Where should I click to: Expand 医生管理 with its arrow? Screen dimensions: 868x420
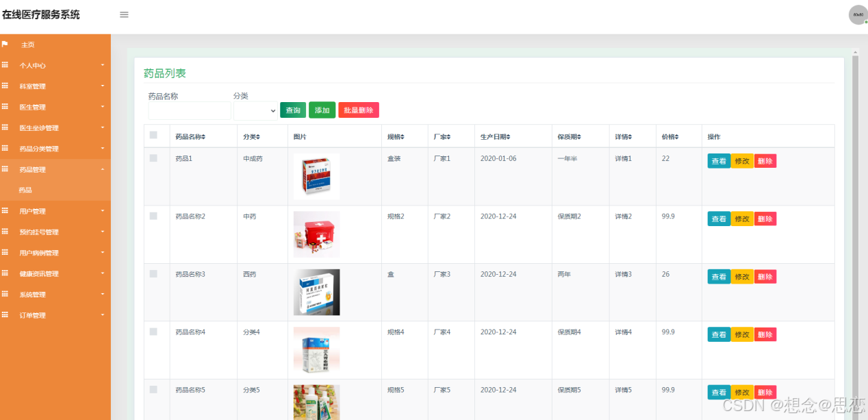point(103,107)
